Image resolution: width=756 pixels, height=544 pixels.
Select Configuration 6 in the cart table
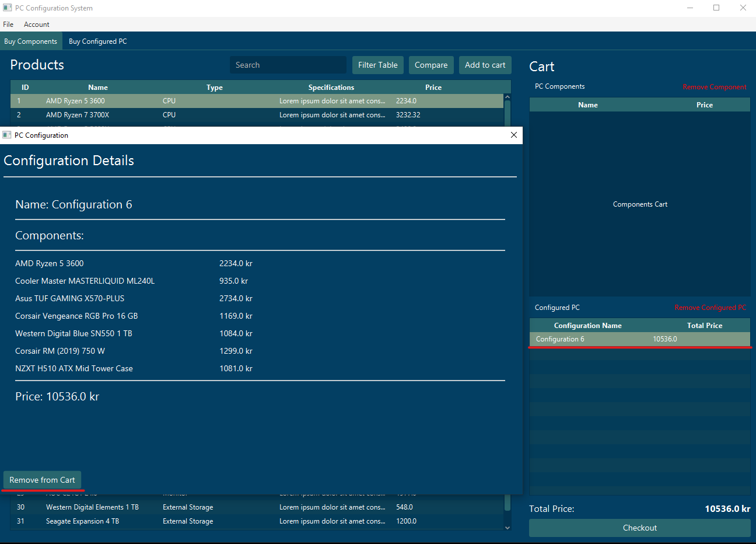click(640, 339)
